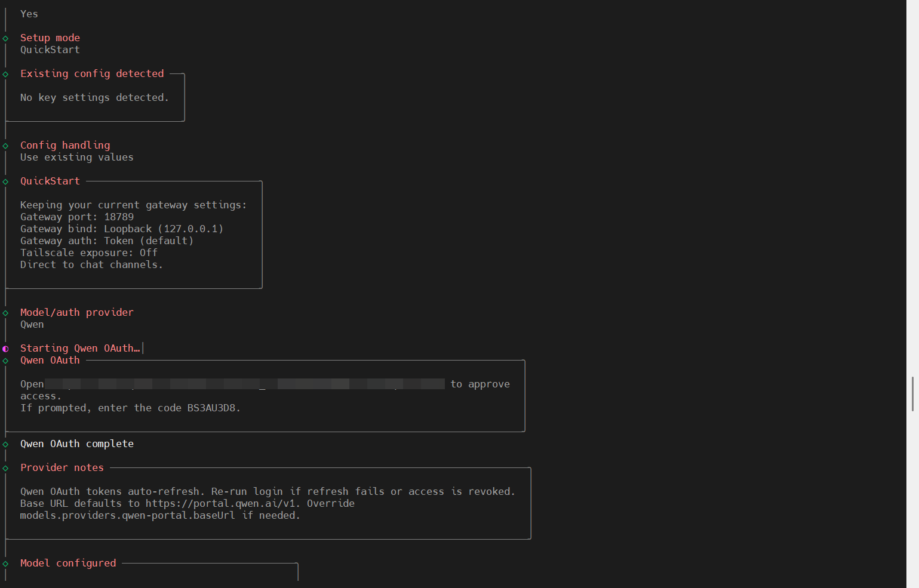Click the scrollbar thumb on right edge
Viewport: 919px width, 588px height.
click(912, 394)
